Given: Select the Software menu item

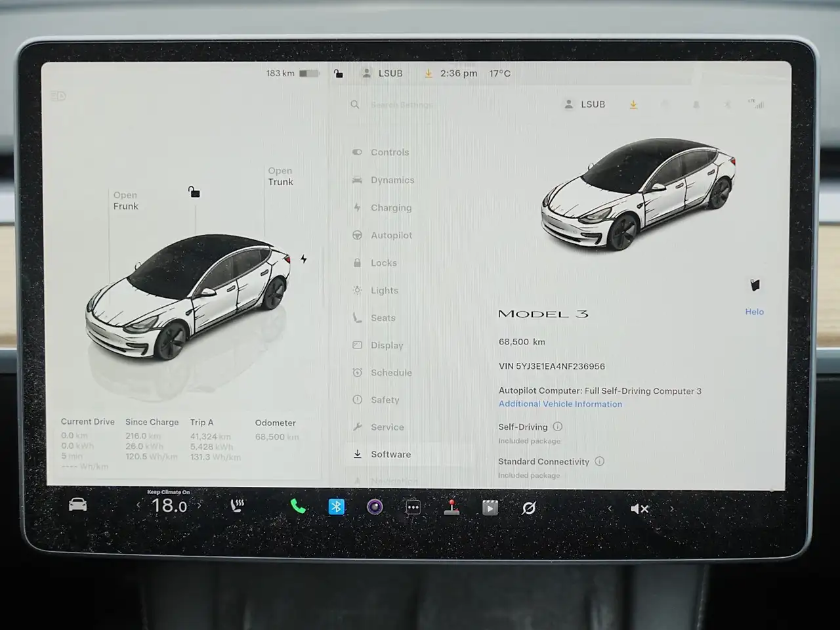Looking at the screenshot, I should tap(409, 454).
